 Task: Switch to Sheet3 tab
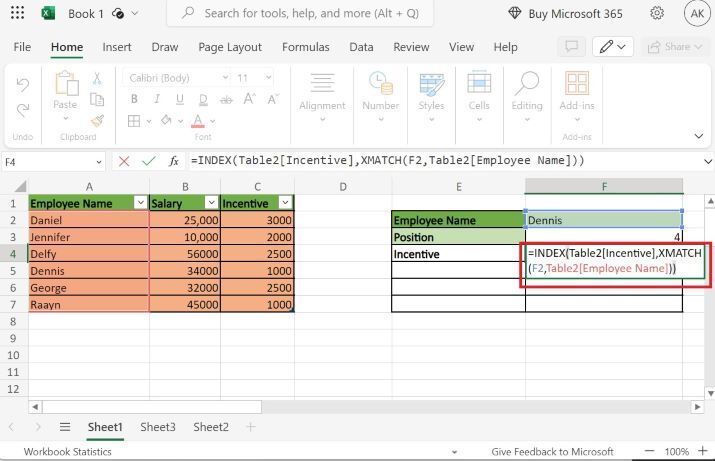click(157, 427)
